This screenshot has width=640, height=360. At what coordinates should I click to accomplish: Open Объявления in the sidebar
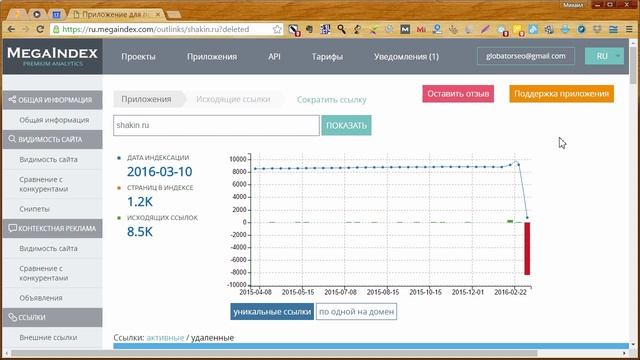[41, 298]
